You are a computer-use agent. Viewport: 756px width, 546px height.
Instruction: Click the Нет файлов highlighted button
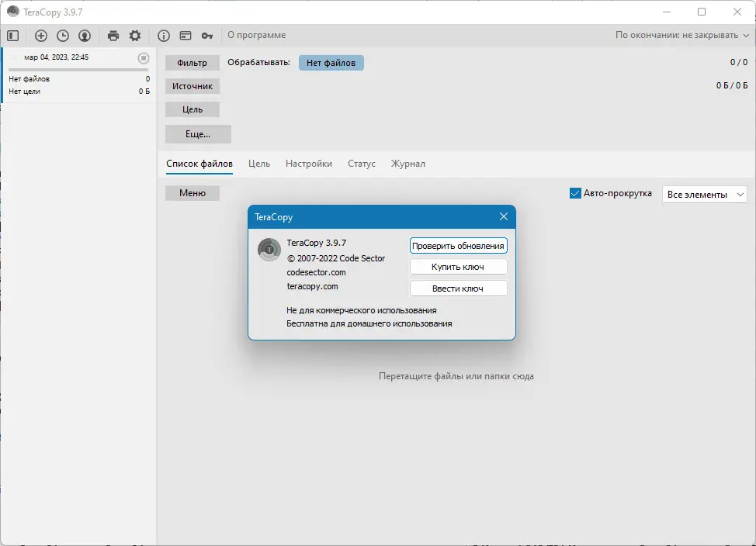[x=331, y=63]
